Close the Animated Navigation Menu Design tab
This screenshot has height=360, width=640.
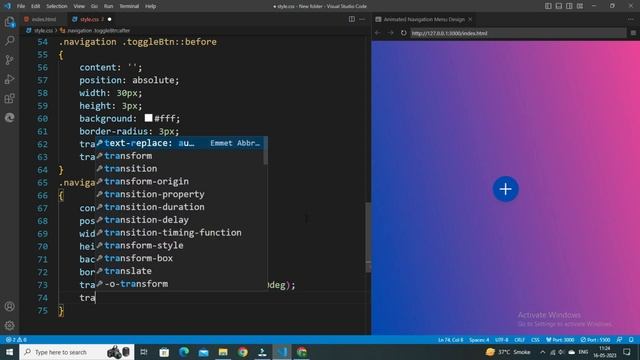pyautogui.click(x=470, y=19)
